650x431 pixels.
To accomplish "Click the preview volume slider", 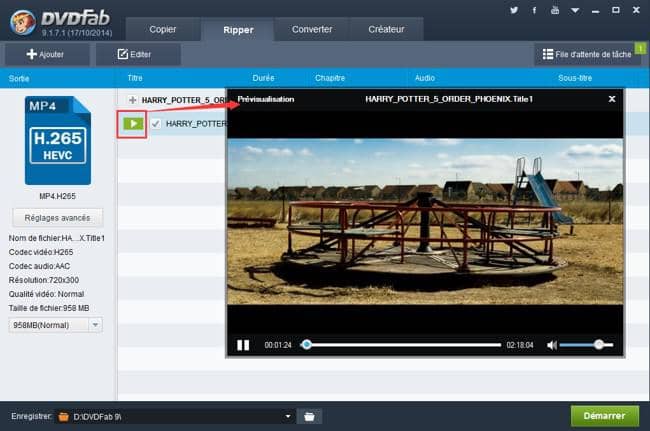I will point(586,345).
